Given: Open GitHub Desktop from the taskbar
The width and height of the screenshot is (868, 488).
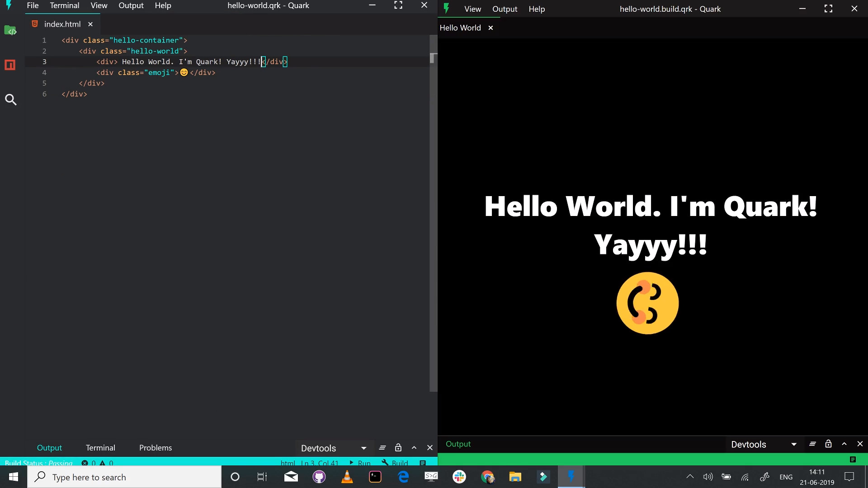Looking at the screenshot, I should pyautogui.click(x=319, y=477).
